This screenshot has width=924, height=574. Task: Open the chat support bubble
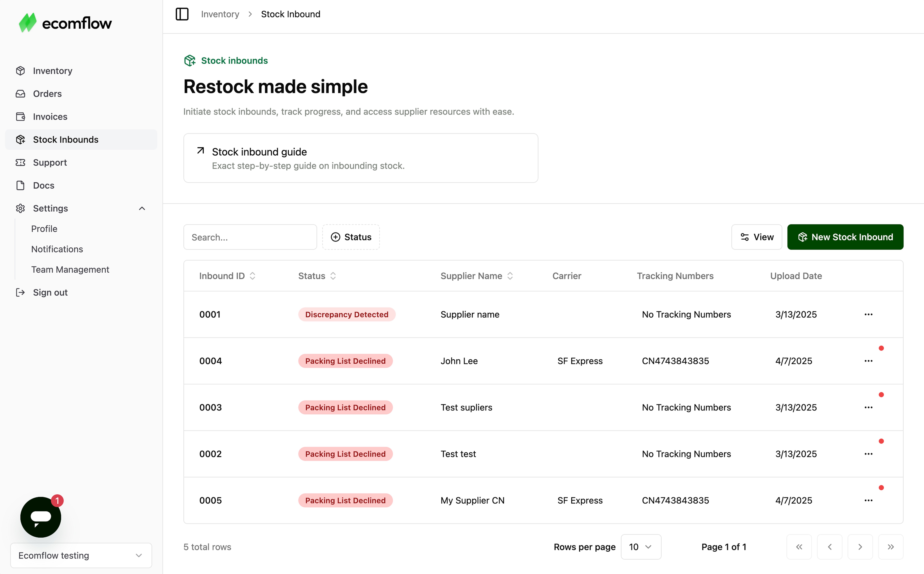[41, 517]
